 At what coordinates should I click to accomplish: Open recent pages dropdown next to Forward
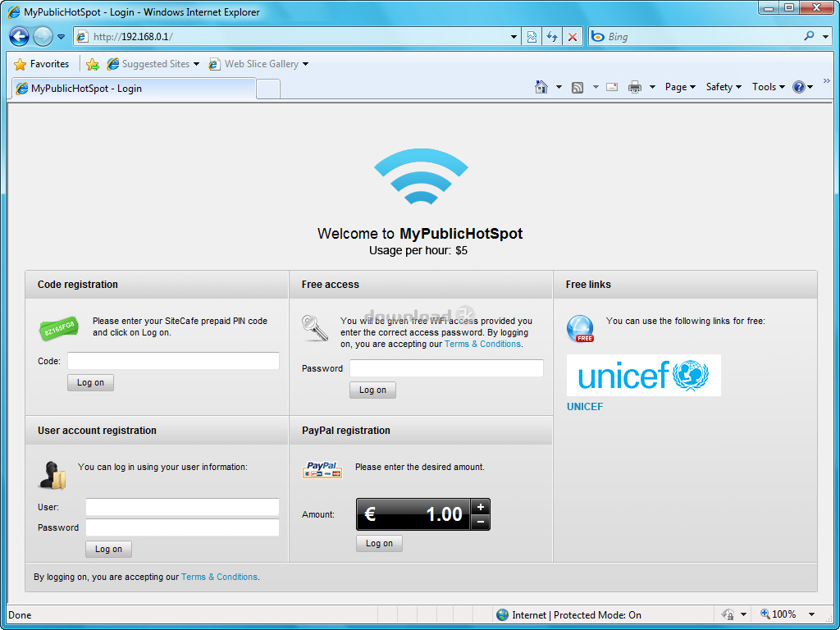click(61, 37)
